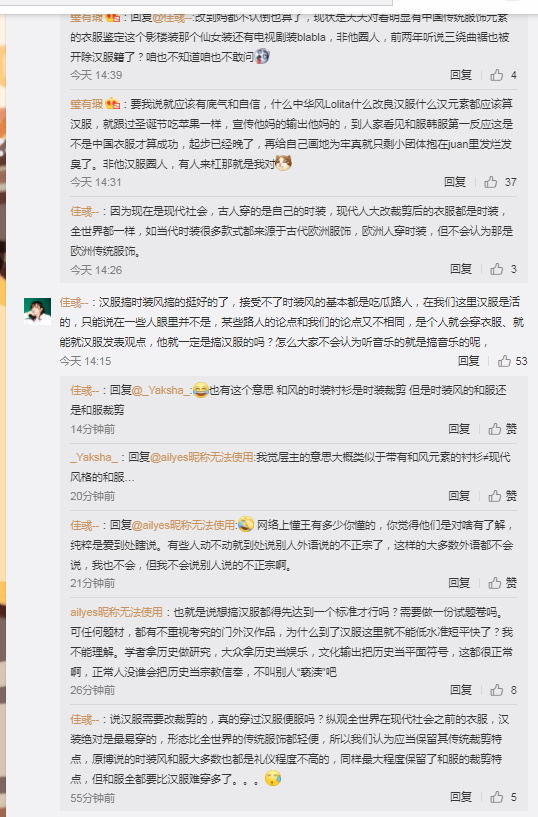Reply to the comment from 26分钟前
Screen dimensions: 538x817
click(x=461, y=690)
